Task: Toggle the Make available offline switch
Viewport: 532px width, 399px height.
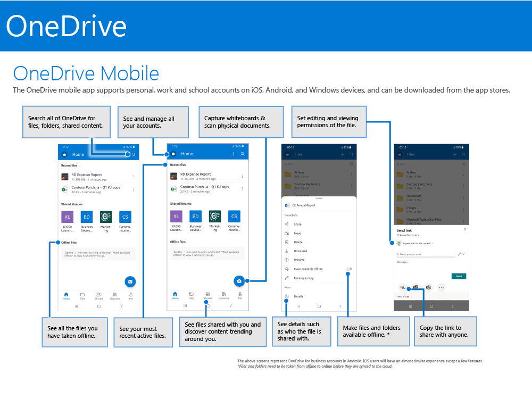Action: (349, 269)
